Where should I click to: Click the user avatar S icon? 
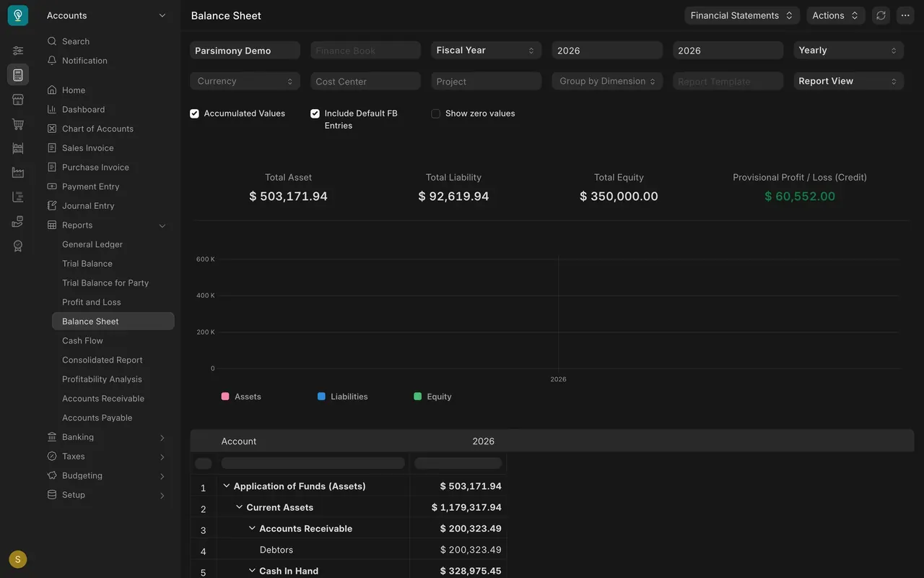[18, 559]
